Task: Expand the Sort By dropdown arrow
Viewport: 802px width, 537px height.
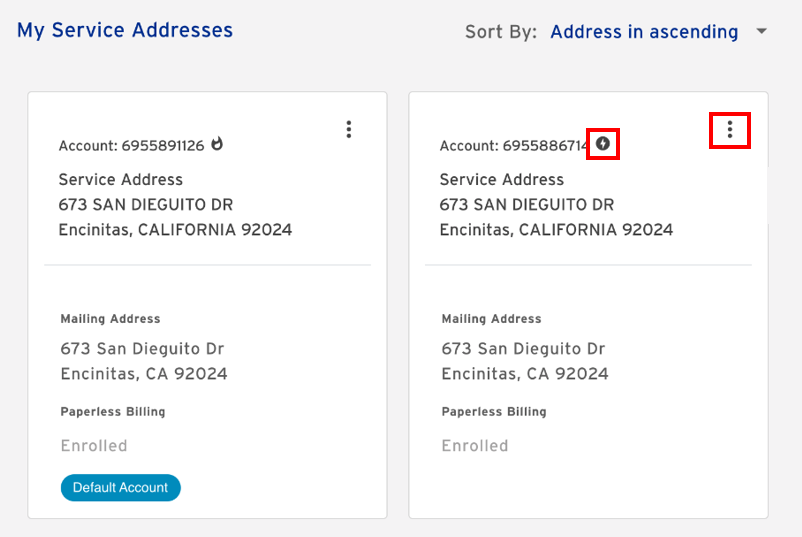Action: tap(762, 31)
